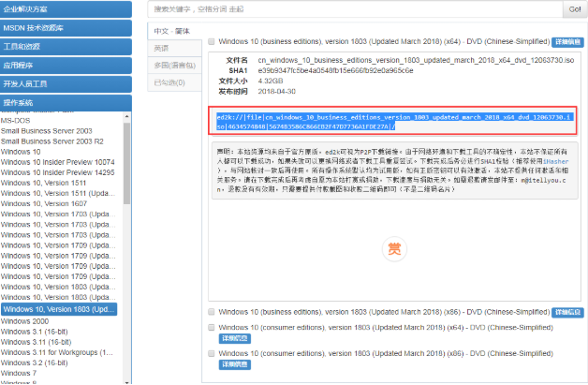This screenshot has width=588, height=385.
Task: Tick the consumer editions x86 DVD checkbox
Action: click(x=212, y=353)
